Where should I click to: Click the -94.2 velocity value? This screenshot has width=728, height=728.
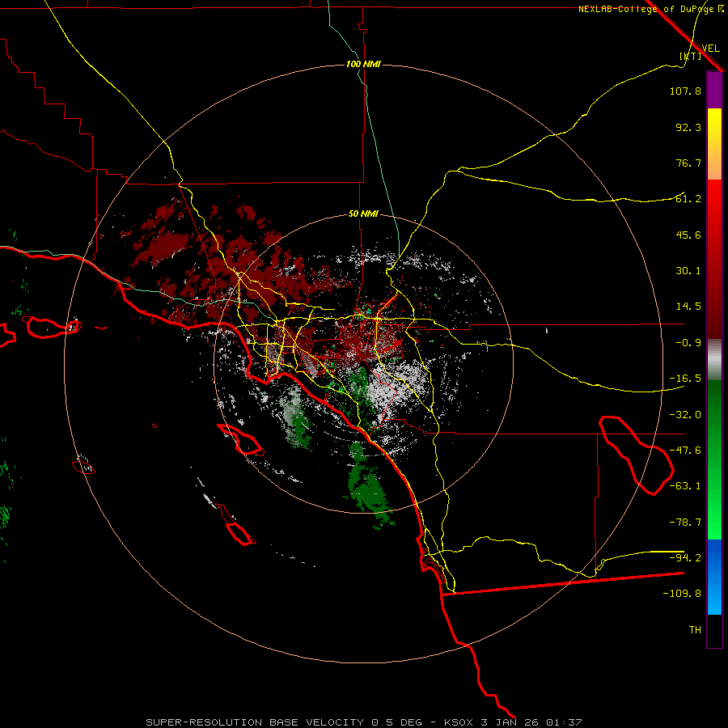click(x=685, y=558)
